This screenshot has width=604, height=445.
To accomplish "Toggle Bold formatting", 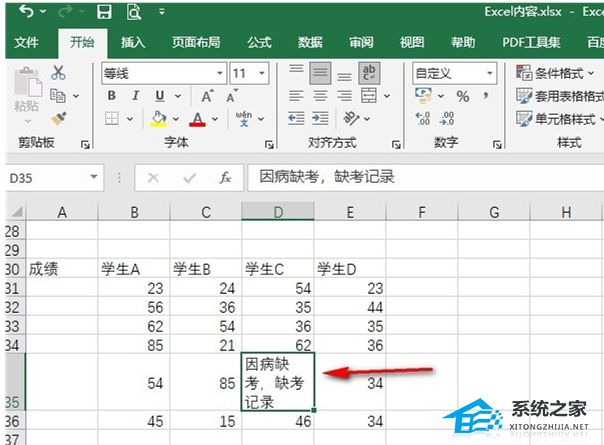I will pyautogui.click(x=112, y=96).
